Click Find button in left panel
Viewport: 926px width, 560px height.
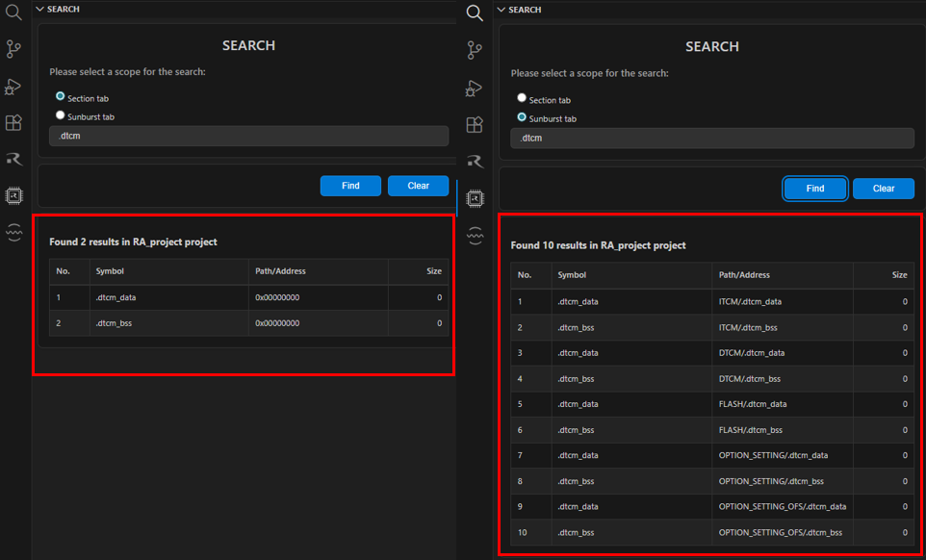click(350, 186)
